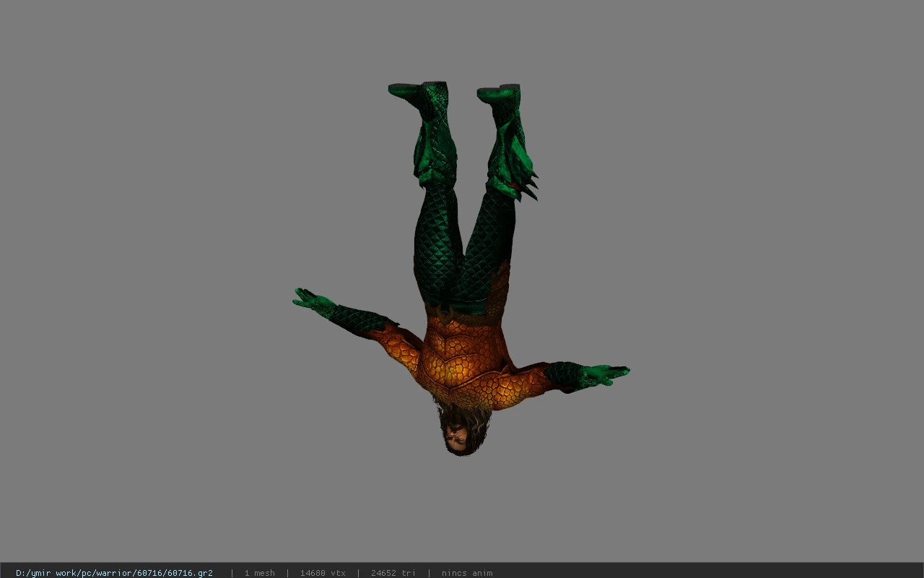The width and height of the screenshot is (924, 578).
Task: Click the file path ending in 60716.gr2
Action: click(114, 573)
